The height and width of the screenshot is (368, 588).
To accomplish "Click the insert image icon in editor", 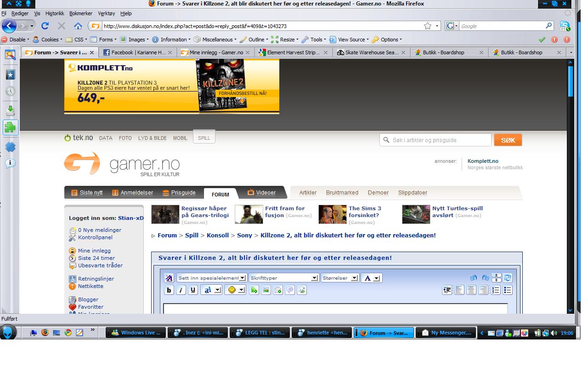I will 266,290.
